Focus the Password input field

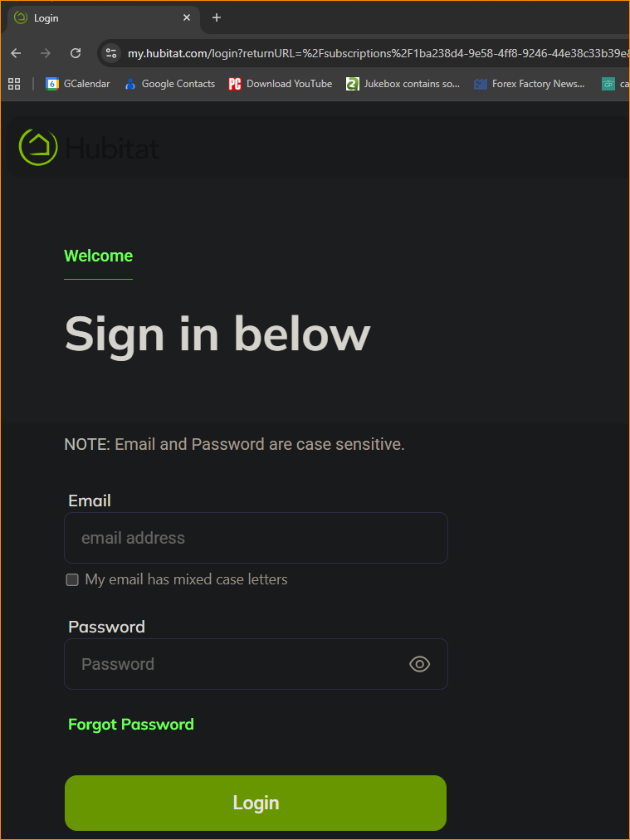[x=237, y=664]
